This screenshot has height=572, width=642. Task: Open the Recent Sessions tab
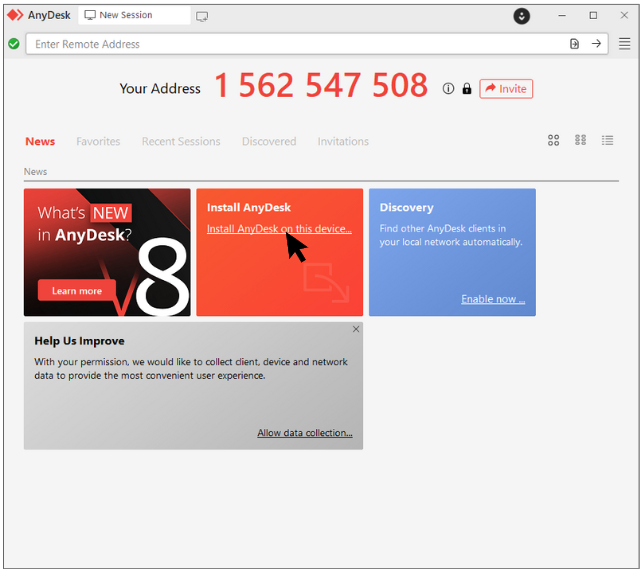[181, 141]
